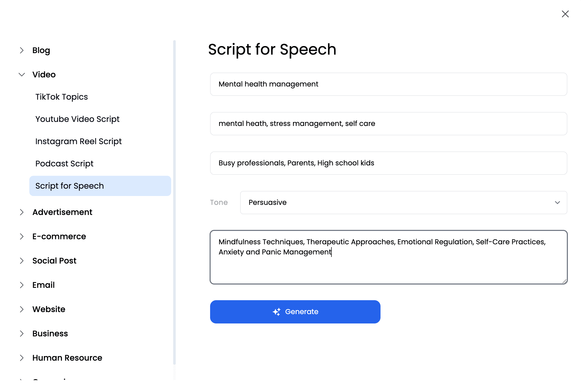Viewport: 581px width, 392px height.
Task: Choose Instagram Reel Script item
Action: click(78, 141)
